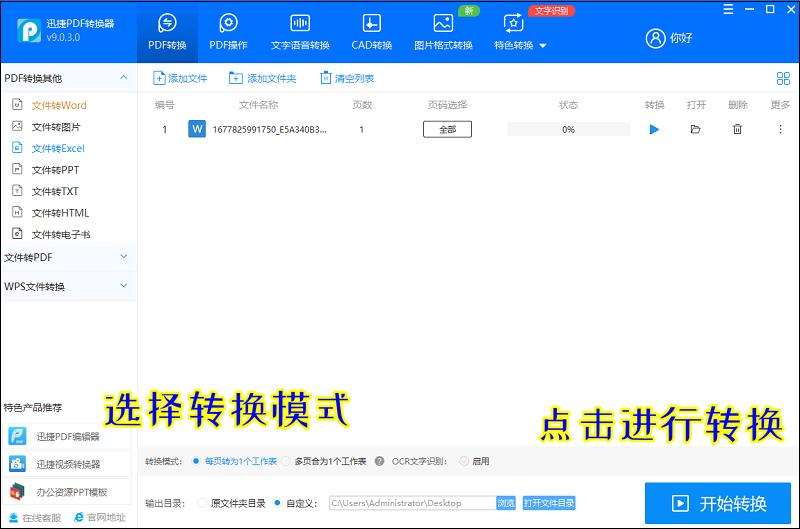This screenshot has width=800, height=529.
Task: Open the more options dots for row 1
Action: [780, 129]
